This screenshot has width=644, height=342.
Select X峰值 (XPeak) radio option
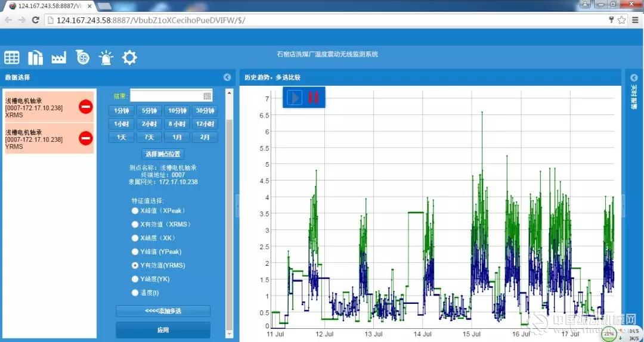[x=135, y=211]
